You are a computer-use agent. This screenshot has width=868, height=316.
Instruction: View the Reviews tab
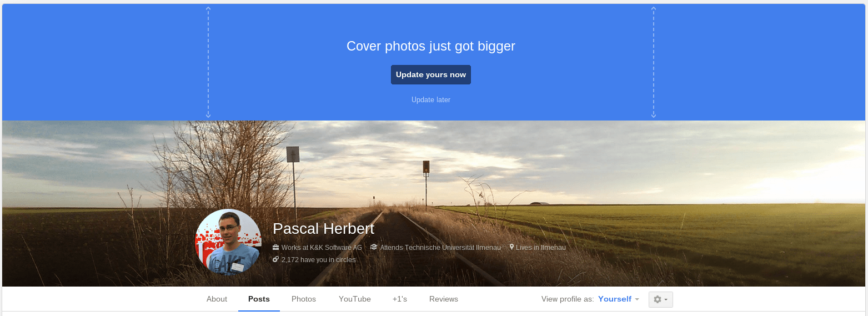[x=443, y=299]
